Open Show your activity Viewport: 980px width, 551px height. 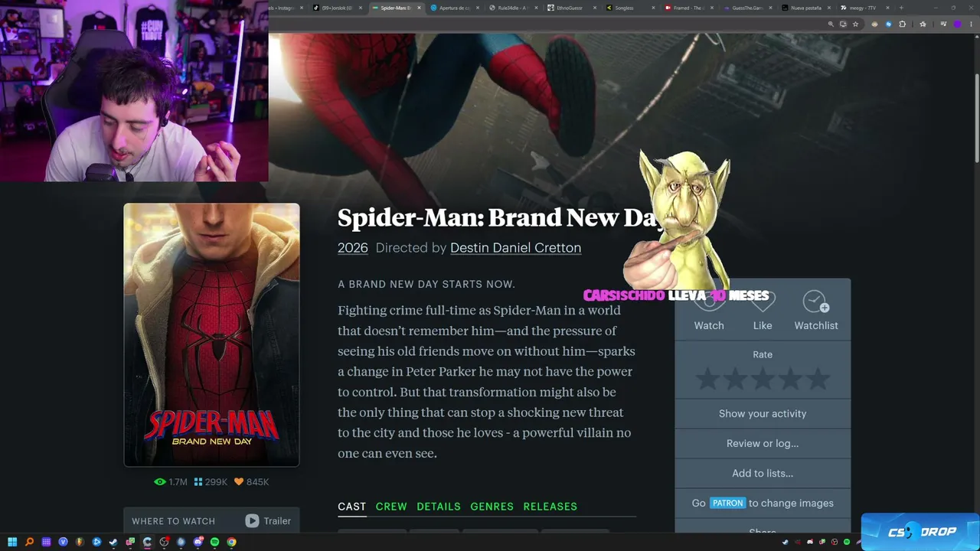(x=763, y=413)
